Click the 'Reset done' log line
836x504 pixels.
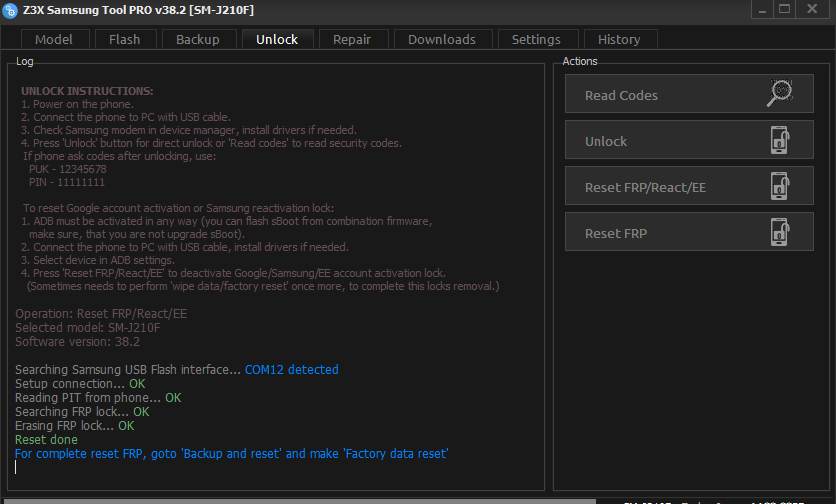coord(46,439)
